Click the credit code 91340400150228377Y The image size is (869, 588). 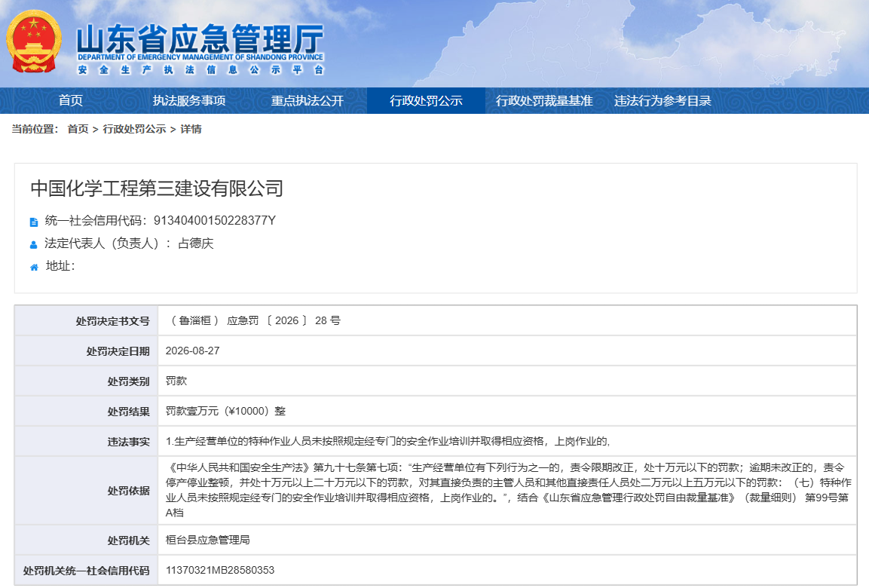(x=215, y=221)
